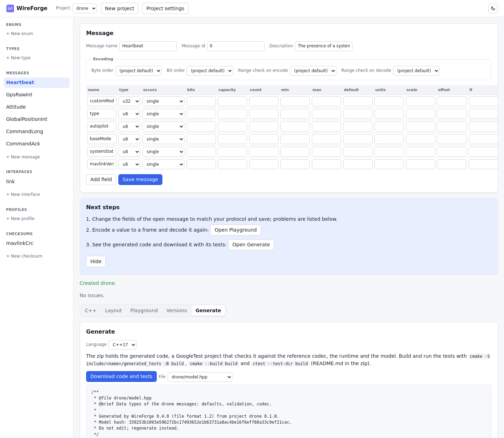Screen dimensions: 504x438
Task: Focus the Message name input field
Action: pos(148,46)
